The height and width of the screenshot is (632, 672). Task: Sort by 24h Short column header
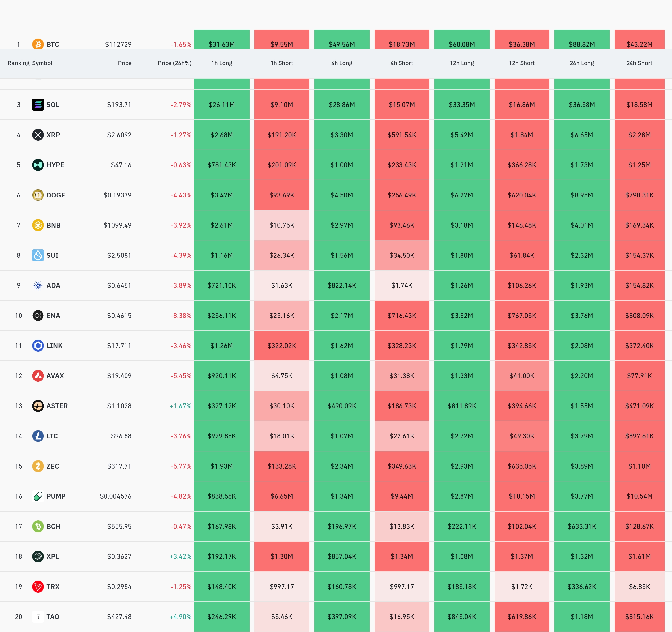pyautogui.click(x=639, y=63)
